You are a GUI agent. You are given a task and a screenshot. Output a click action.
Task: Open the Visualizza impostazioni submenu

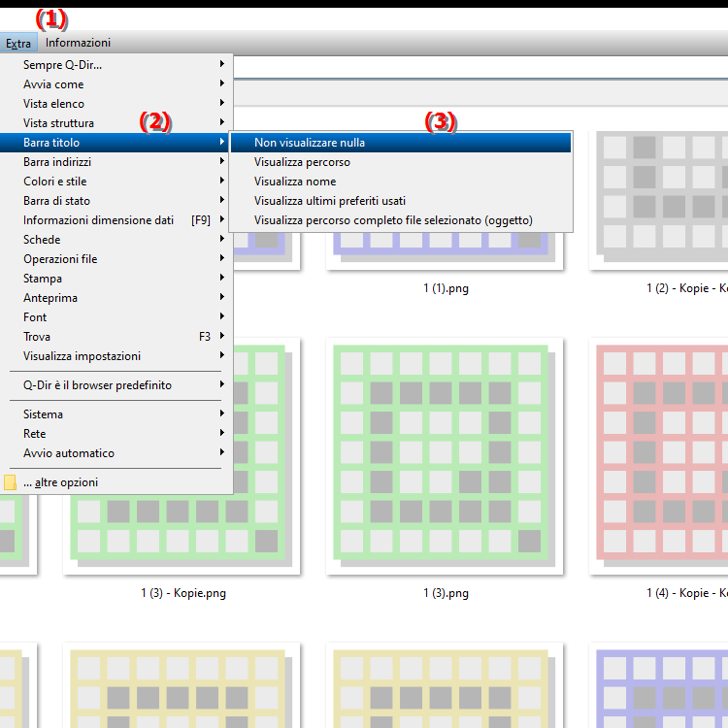click(x=116, y=356)
